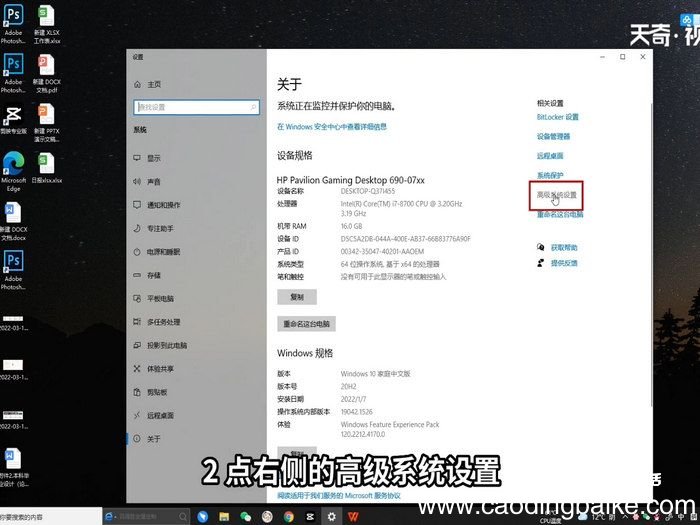Click the Windows 10 家庭中文版 edition value
Viewport: 700px width, 525px height.
[375, 374]
